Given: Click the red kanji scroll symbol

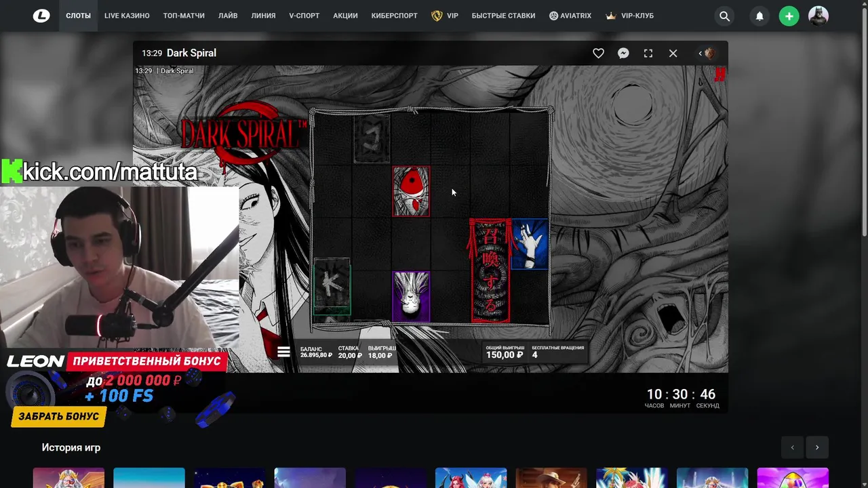Looking at the screenshot, I should coord(490,271).
